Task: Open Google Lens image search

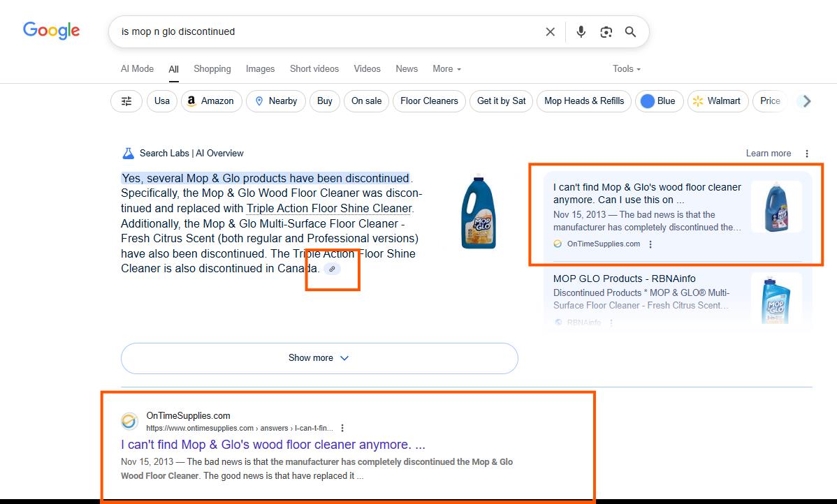Action: pos(606,32)
